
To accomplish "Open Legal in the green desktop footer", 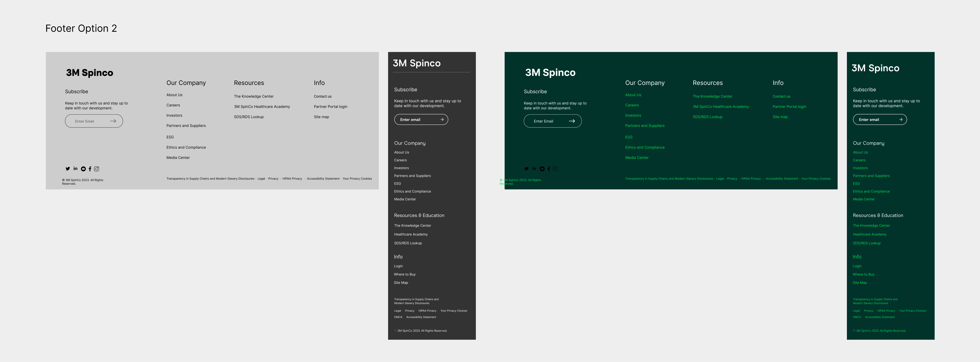I will click(720, 178).
